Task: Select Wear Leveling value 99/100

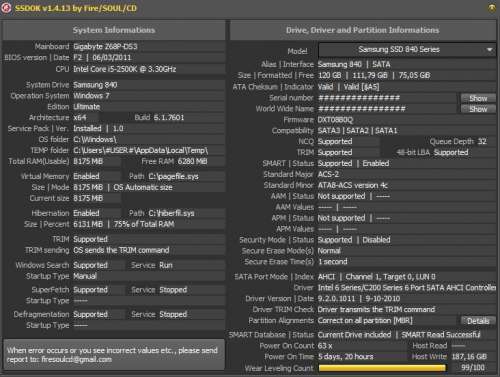Action: (473, 368)
